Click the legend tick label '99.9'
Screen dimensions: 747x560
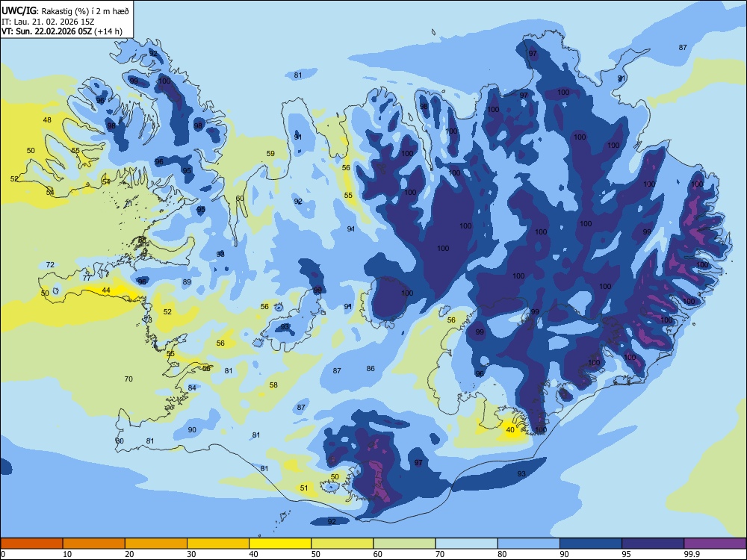pyautogui.click(x=692, y=554)
